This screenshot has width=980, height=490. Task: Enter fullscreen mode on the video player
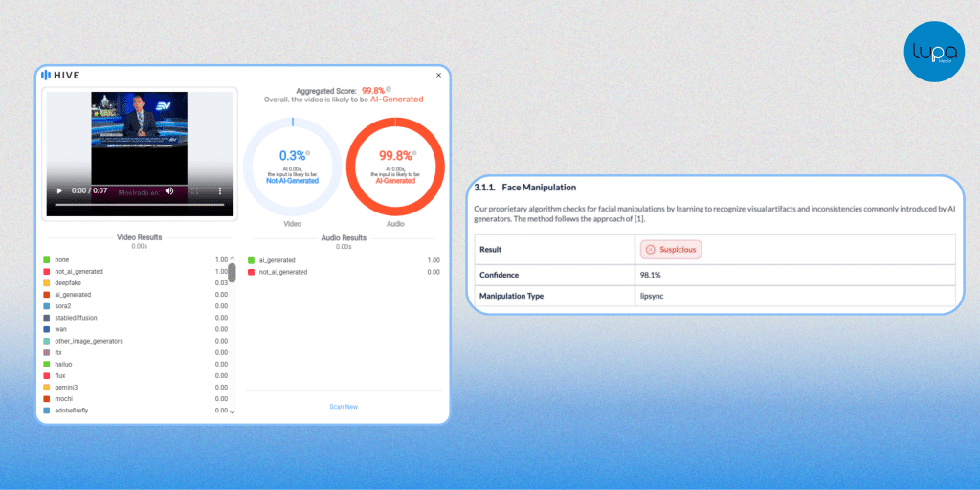[194, 190]
